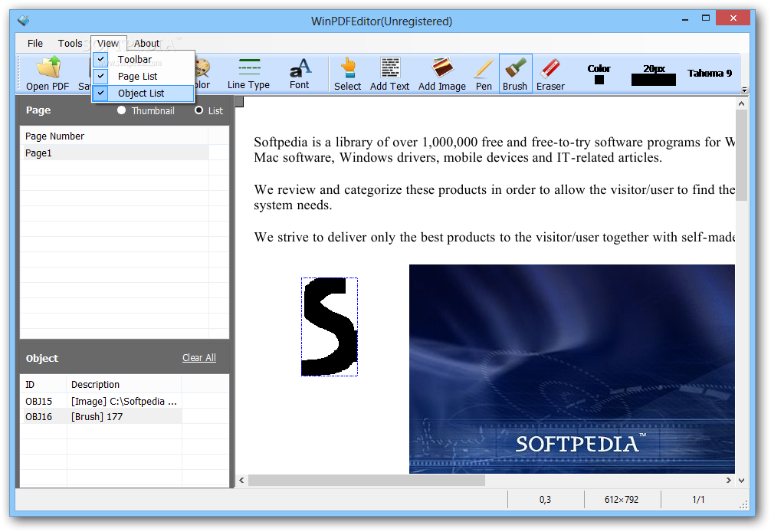Click the 612×792 page size status
The width and height of the screenshot is (771, 532).
click(622, 500)
